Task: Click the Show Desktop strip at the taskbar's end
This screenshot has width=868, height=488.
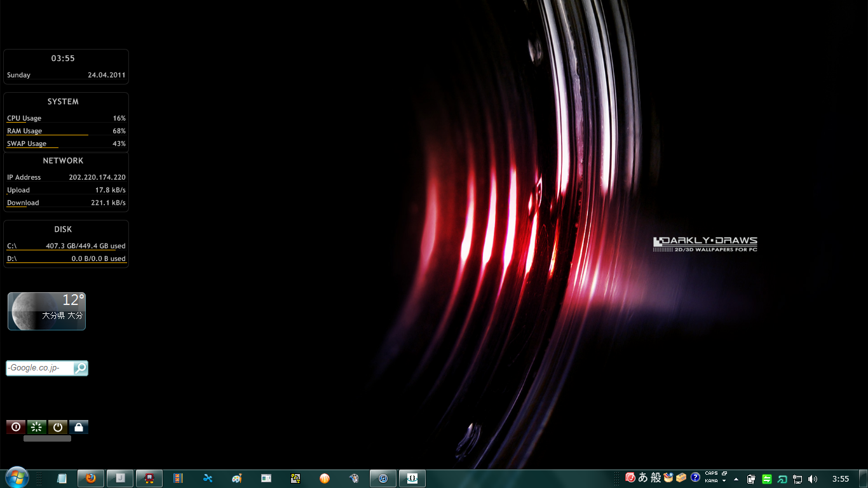Action: (864, 478)
